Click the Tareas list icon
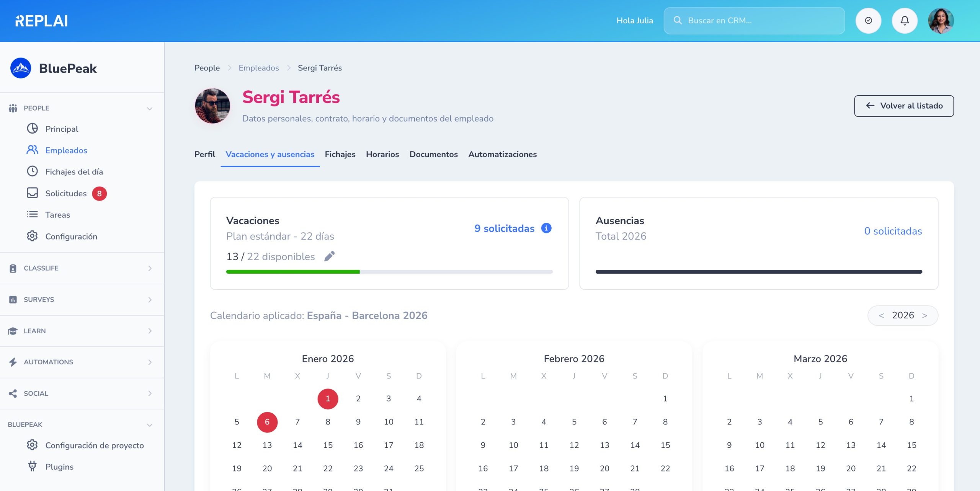The image size is (980, 491). point(33,214)
